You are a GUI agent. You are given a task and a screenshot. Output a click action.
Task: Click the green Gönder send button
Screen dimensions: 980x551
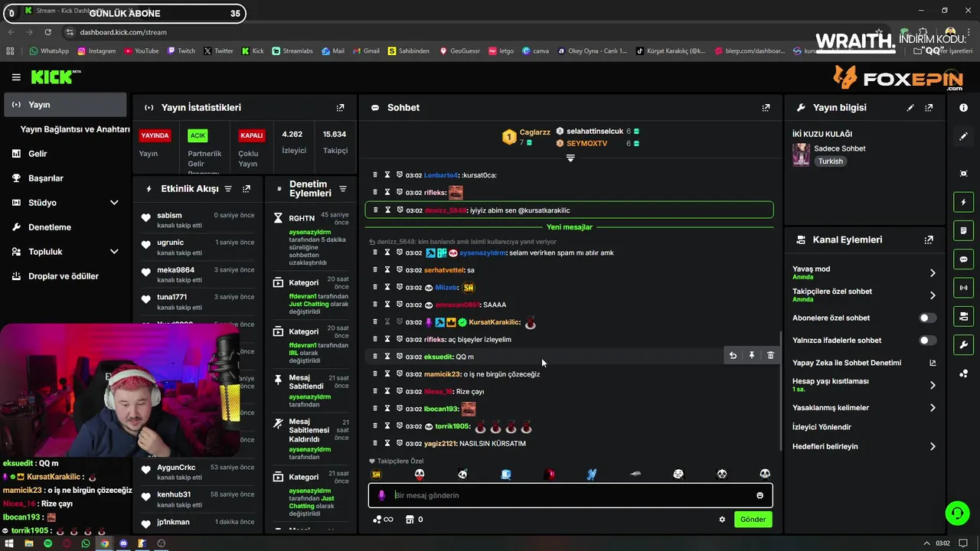pos(753,520)
